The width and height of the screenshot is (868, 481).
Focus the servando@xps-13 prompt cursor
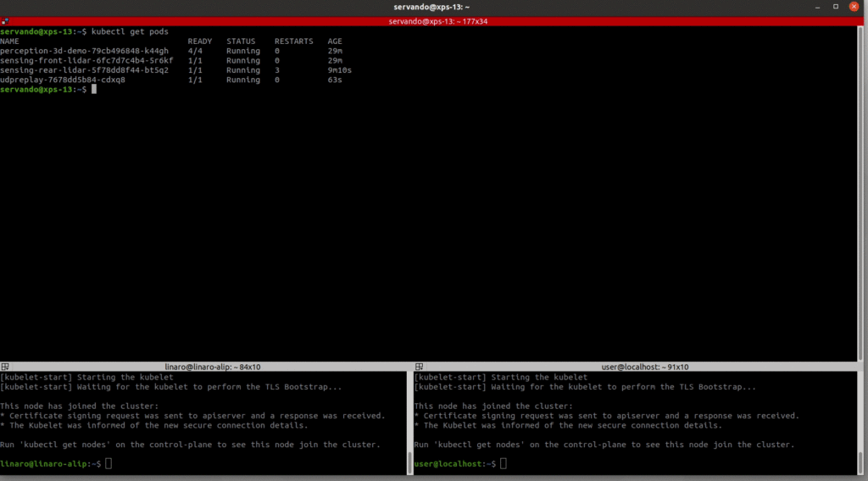[x=94, y=90]
